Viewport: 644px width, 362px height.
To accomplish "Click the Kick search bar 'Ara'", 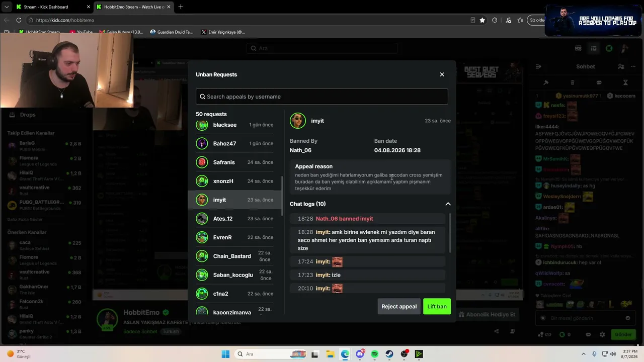I will coord(322,48).
